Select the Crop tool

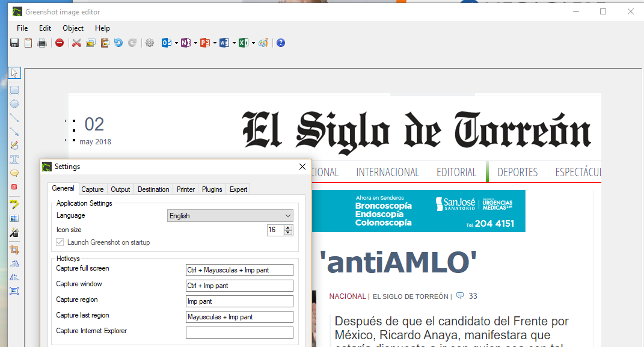(14, 250)
